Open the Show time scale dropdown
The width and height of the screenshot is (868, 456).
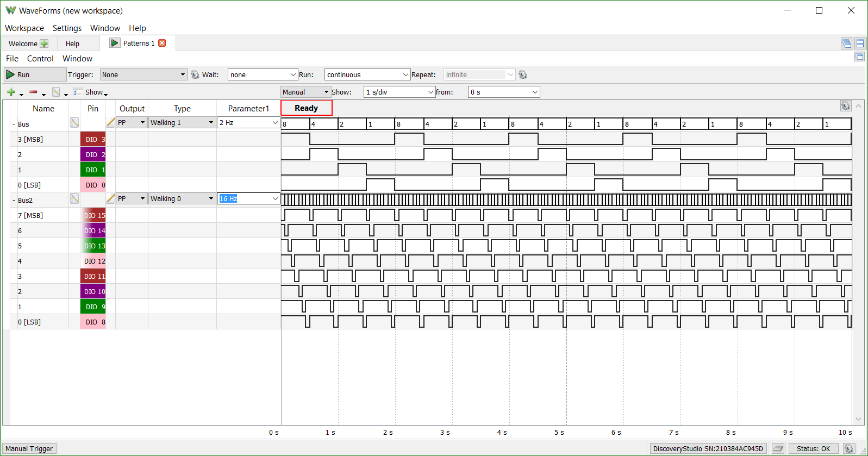tap(399, 92)
